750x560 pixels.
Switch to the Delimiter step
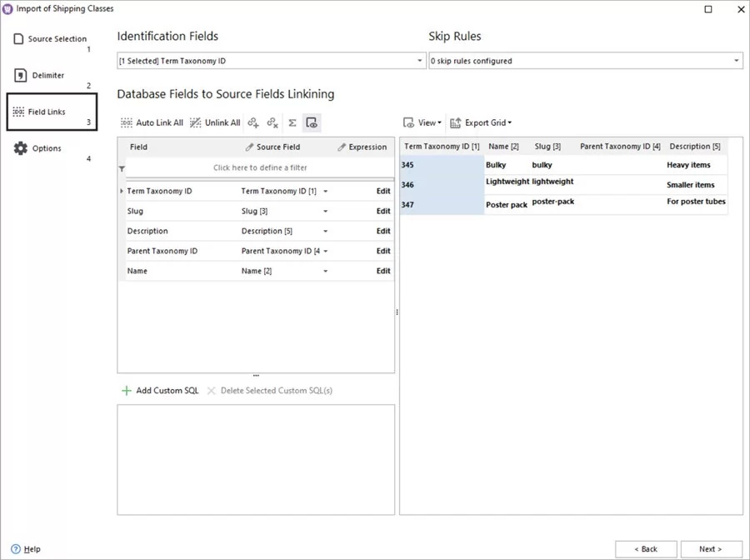42,75
